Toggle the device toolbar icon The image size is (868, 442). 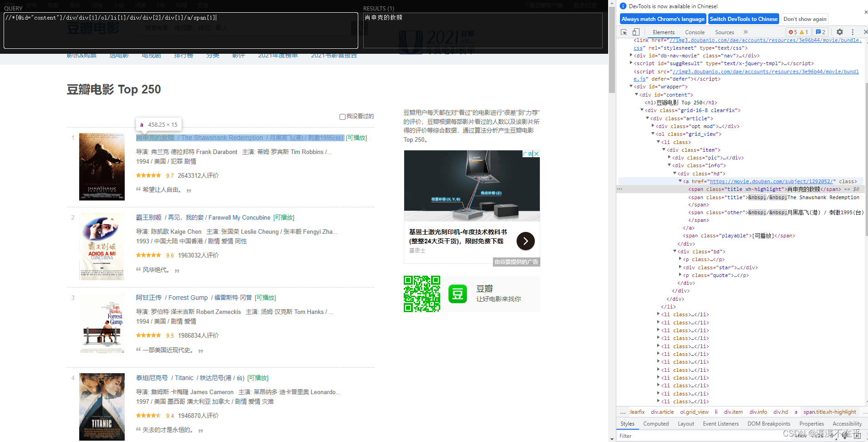pyautogui.click(x=636, y=32)
